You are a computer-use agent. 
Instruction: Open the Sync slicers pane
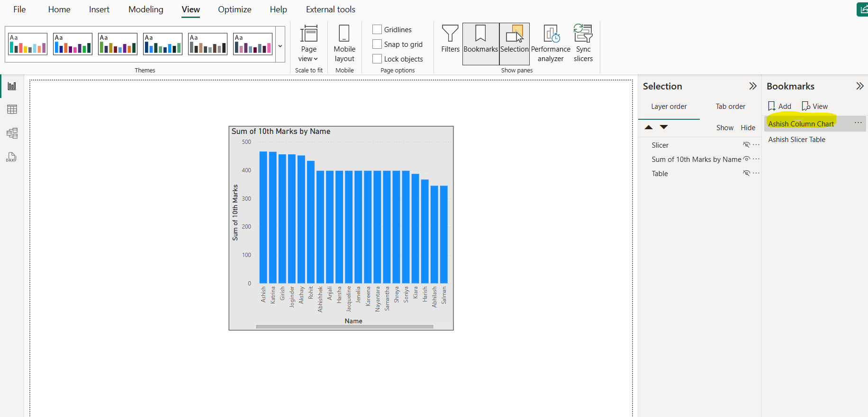coord(583,44)
